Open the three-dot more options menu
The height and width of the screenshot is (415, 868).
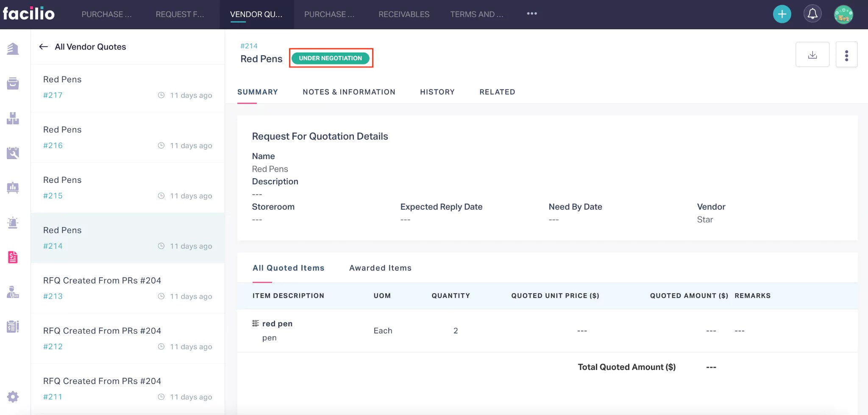click(846, 54)
